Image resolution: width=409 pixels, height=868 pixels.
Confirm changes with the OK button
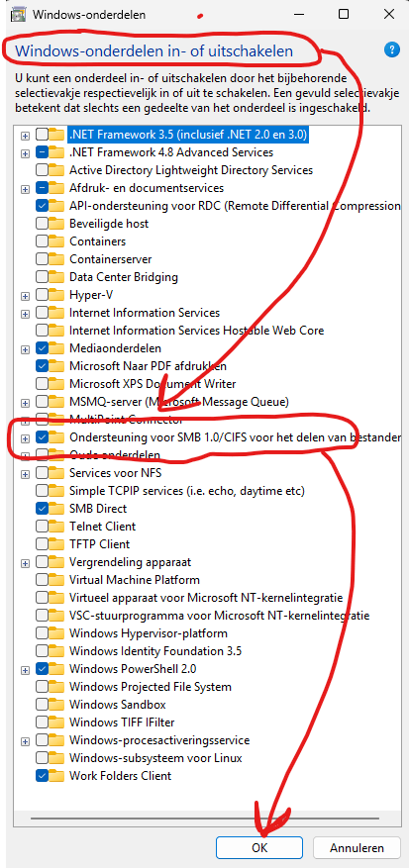coord(259,847)
